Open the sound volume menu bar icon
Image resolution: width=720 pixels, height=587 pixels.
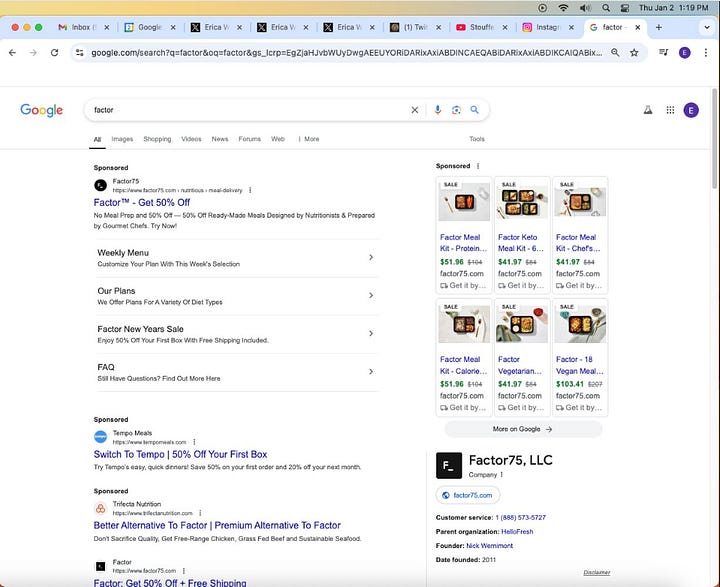click(585, 8)
